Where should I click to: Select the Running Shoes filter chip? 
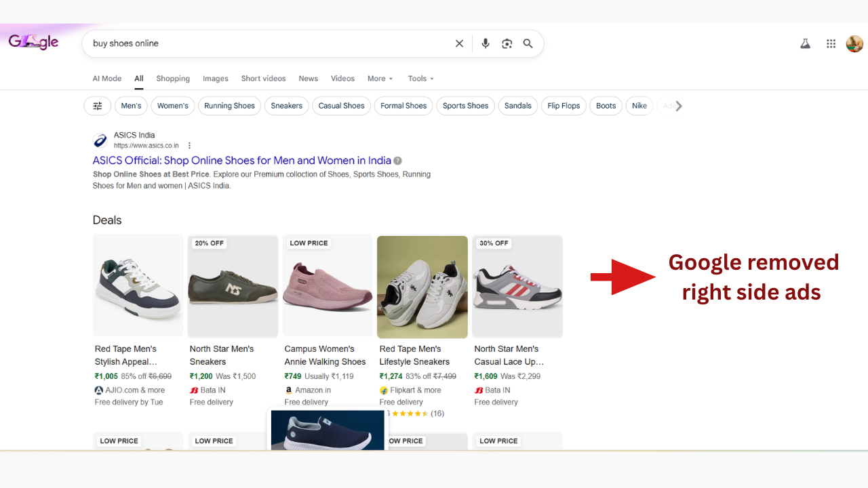point(229,106)
